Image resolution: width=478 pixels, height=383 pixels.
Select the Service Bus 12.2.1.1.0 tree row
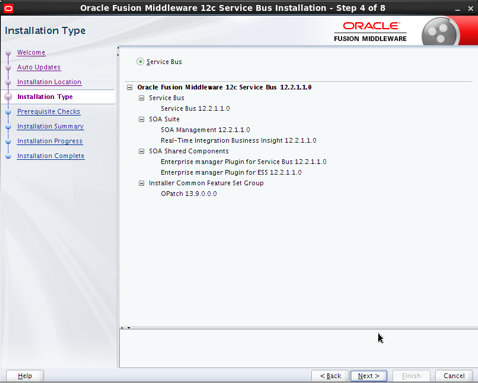pyautogui.click(x=195, y=109)
